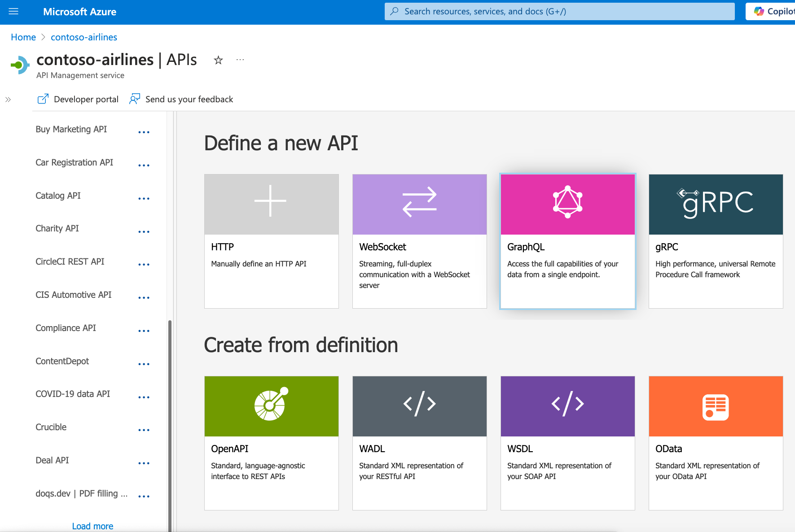Choose the WADL card title

[372, 449]
